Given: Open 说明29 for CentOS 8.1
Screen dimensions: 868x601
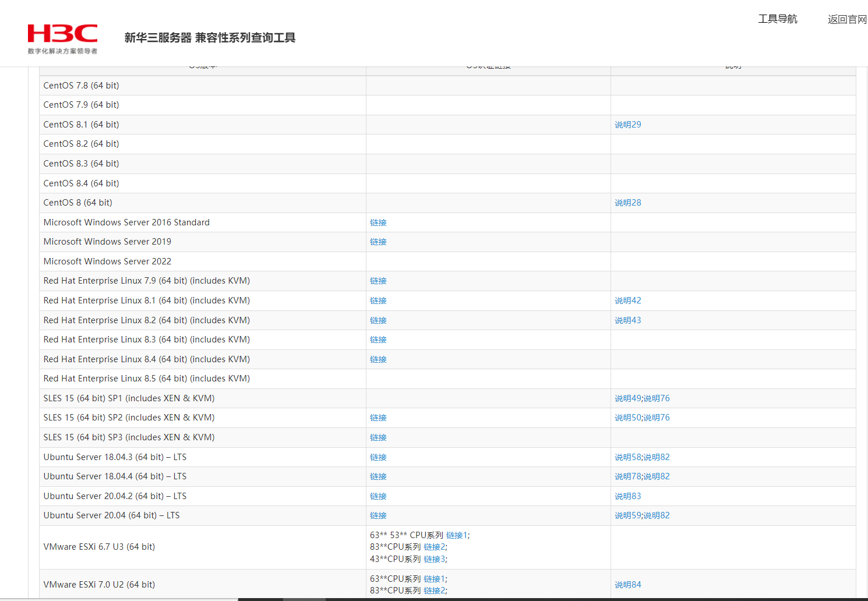Looking at the screenshot, I should point(628,125).
